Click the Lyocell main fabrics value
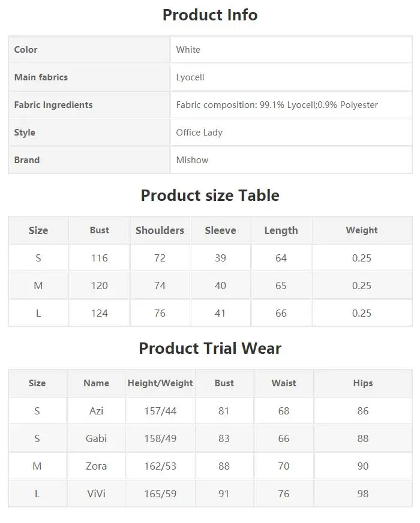 [190, 77]
